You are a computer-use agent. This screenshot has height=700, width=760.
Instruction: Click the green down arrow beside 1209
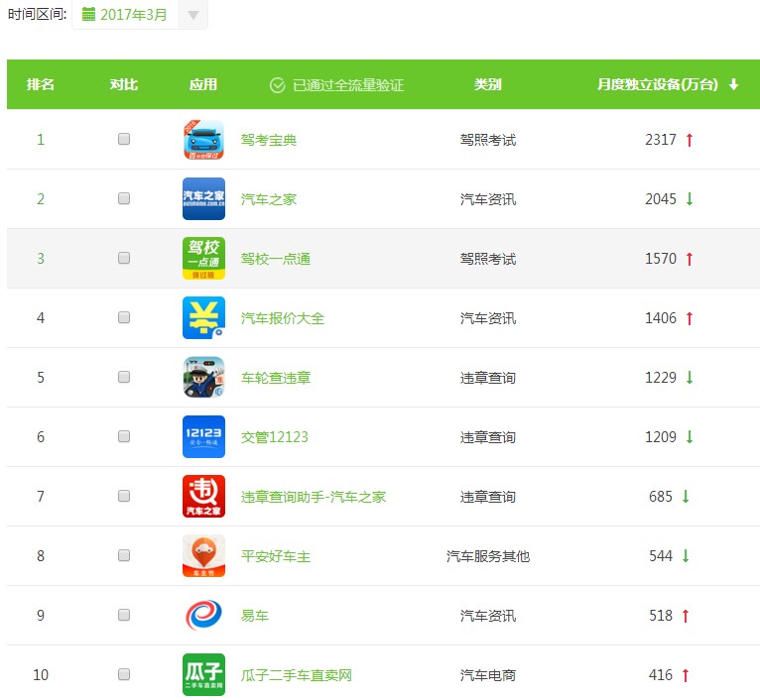click(x=690, y=437)
